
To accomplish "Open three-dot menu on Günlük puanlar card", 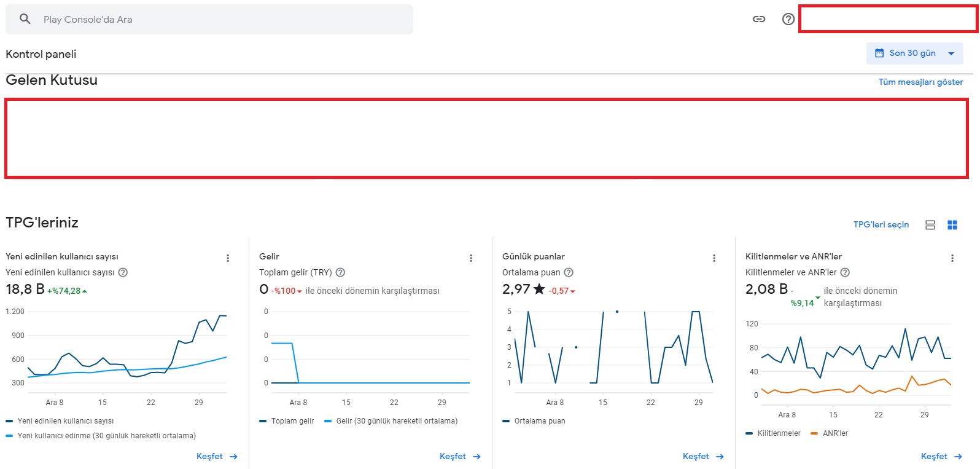I will (x=714, y=258).
